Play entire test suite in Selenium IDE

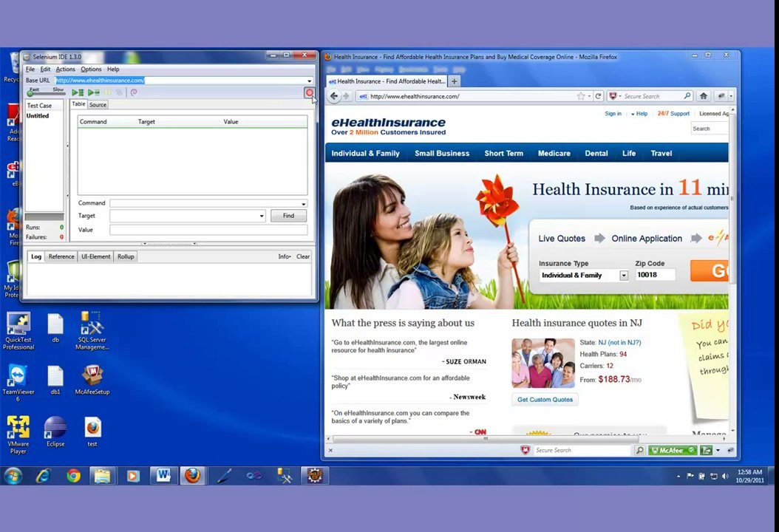[78, 92]
